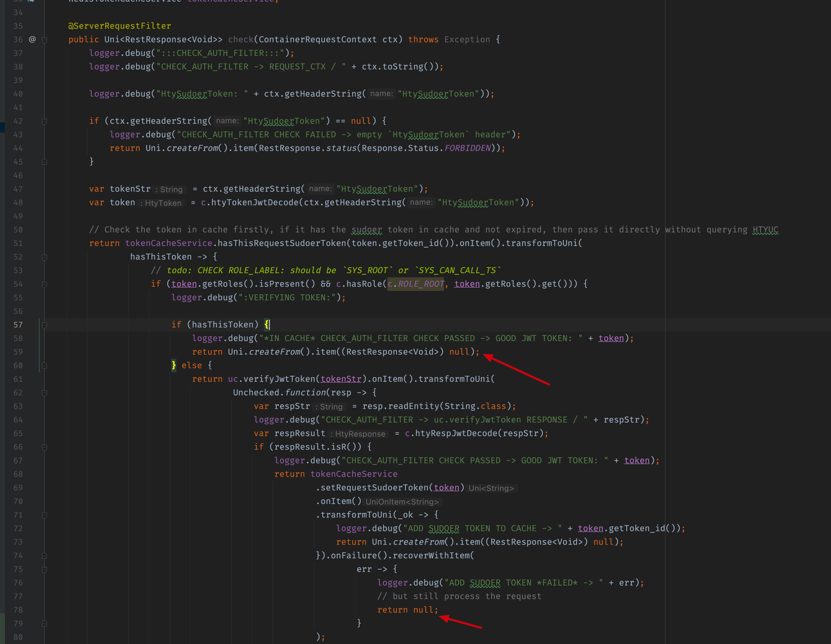This screenshot has width=831, height=644.
Task: Click 'recoverWithItem' on line 74
Action: point(431,556)
